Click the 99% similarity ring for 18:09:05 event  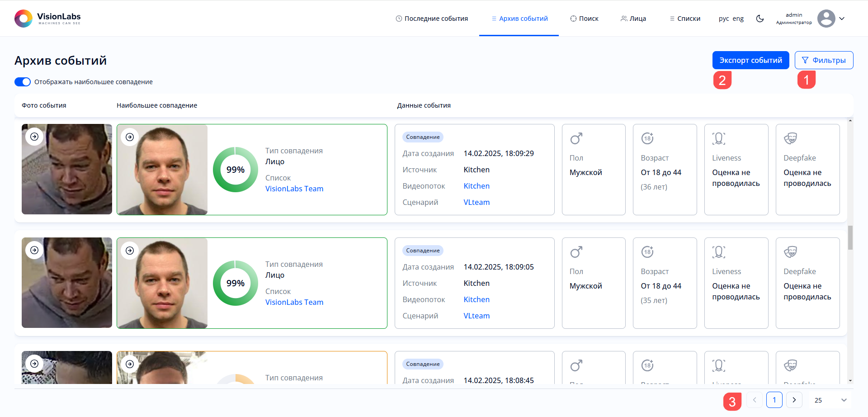pyautogui.click(x=236, y=283)
